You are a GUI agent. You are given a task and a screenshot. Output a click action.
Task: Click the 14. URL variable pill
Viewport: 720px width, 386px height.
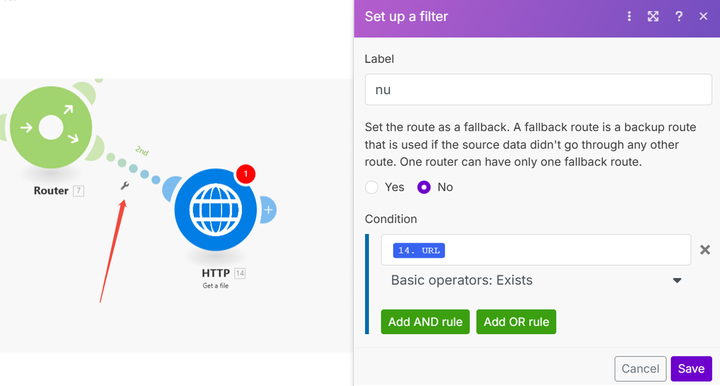[x=419, y=250]
